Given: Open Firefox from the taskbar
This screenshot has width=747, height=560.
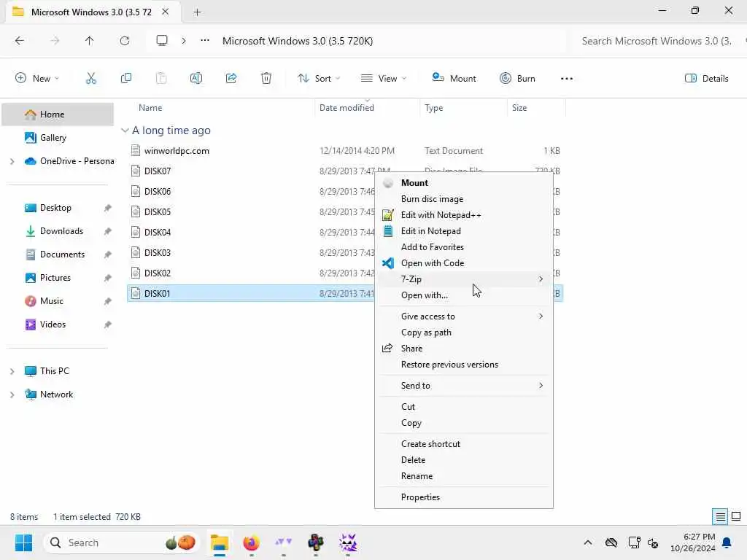Looking at the screenshot, I should pyautogui.click(x=251, y=542).
